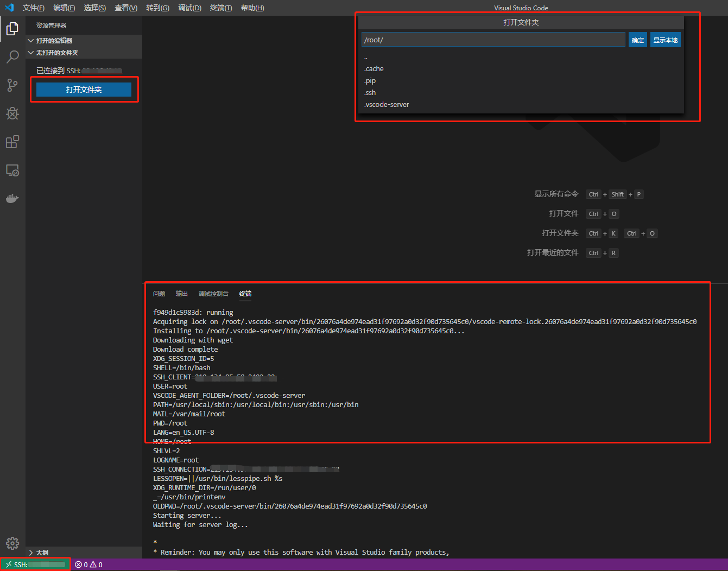
Task: Switch to the 调试控制台 panel tab
Action: point(213,294)
